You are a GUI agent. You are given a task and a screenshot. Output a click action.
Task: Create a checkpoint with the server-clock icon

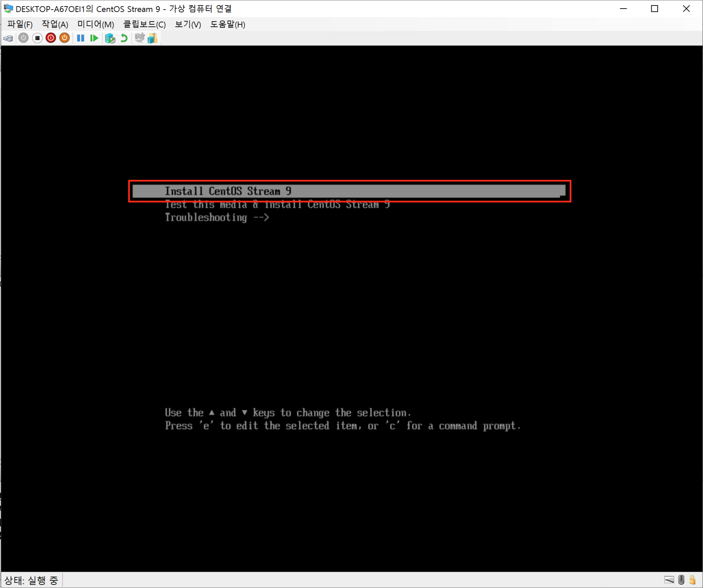click(x=110, y=38)
